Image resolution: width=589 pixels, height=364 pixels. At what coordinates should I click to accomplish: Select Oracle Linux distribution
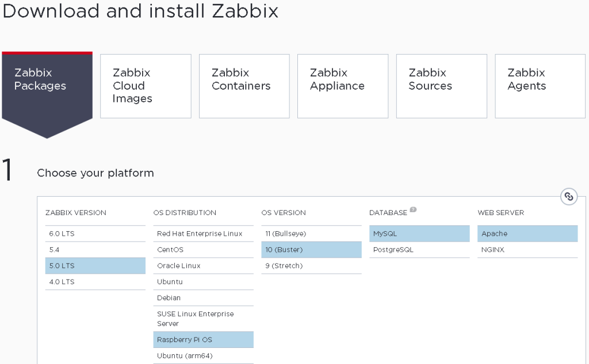point(203,266)
